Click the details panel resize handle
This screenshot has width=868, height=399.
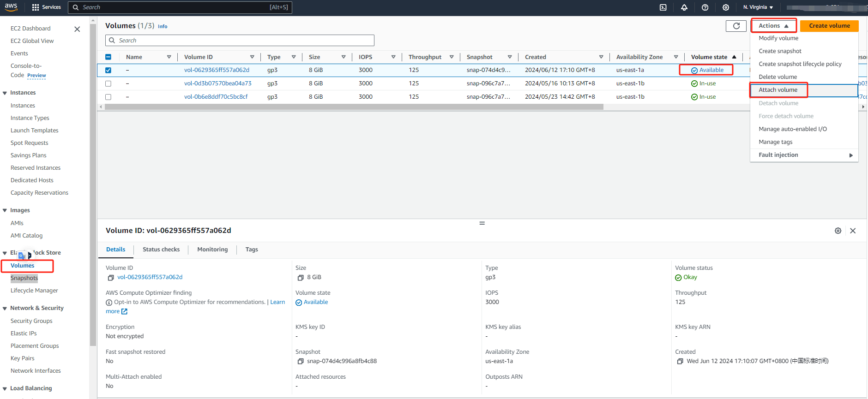482,223
